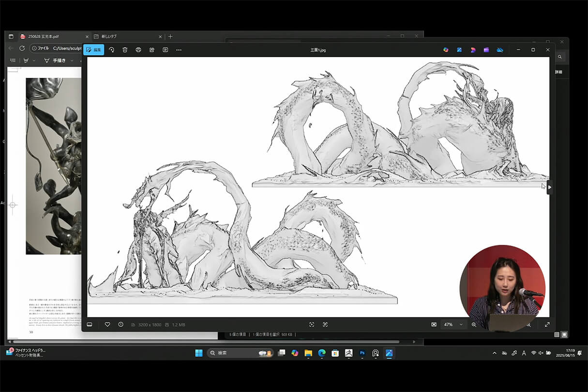Viewport: 588px width, 392px height.
Task: Click the 編集 (Edit) button in Photos
Action: [x=93, y=50]
